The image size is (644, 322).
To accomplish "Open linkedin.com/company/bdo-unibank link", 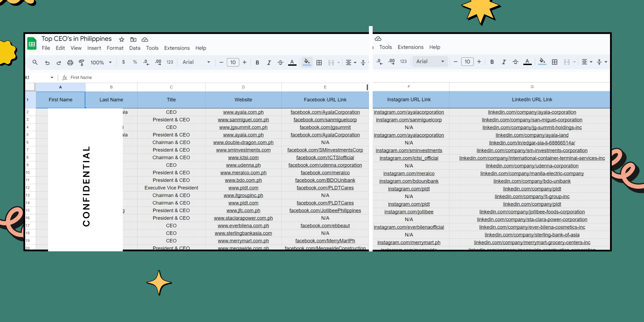I will (532, 181).
